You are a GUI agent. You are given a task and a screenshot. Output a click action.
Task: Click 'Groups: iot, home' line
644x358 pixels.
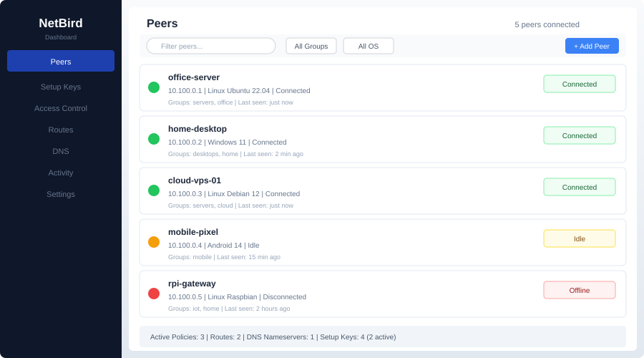(229, 309)
